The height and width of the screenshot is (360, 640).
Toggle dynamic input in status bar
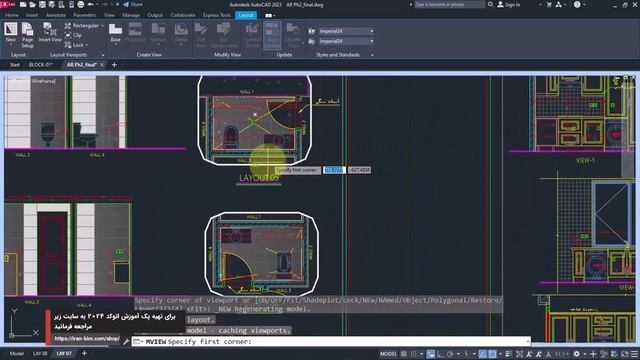coord(431,354)
